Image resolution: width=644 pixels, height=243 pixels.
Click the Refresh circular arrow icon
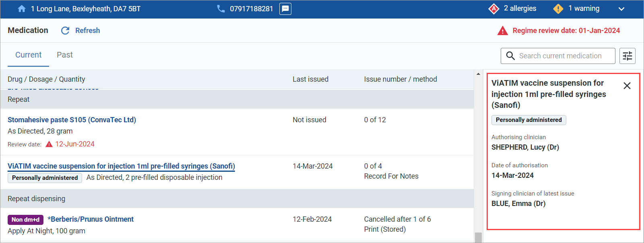point(65,31)
